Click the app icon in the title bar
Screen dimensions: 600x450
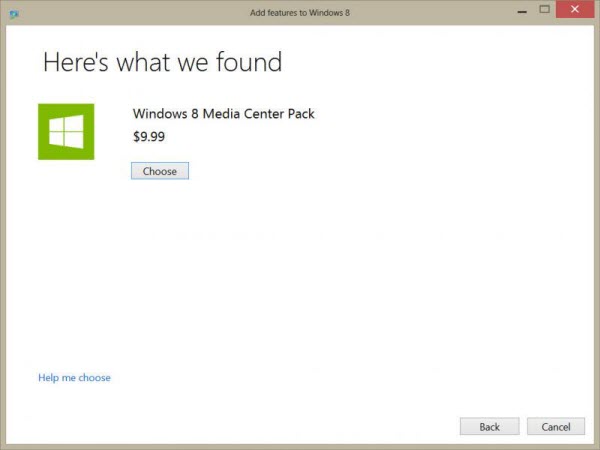(x=14, y=14)
